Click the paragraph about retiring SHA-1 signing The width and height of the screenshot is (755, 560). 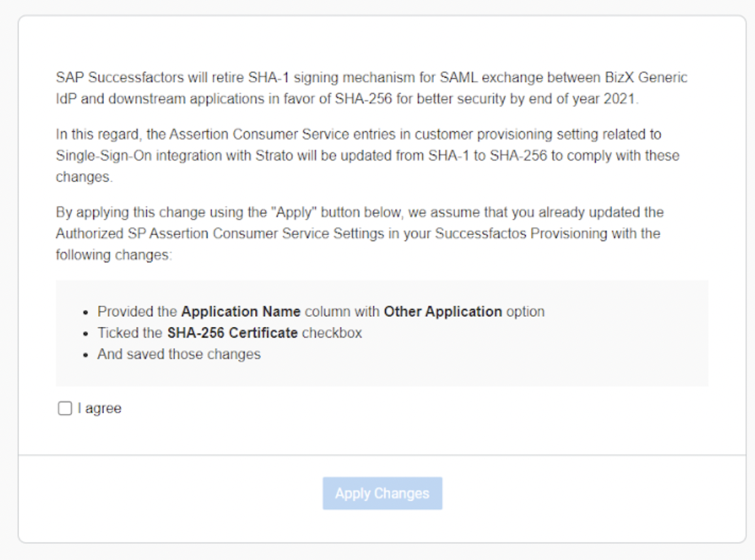point(371,88)
